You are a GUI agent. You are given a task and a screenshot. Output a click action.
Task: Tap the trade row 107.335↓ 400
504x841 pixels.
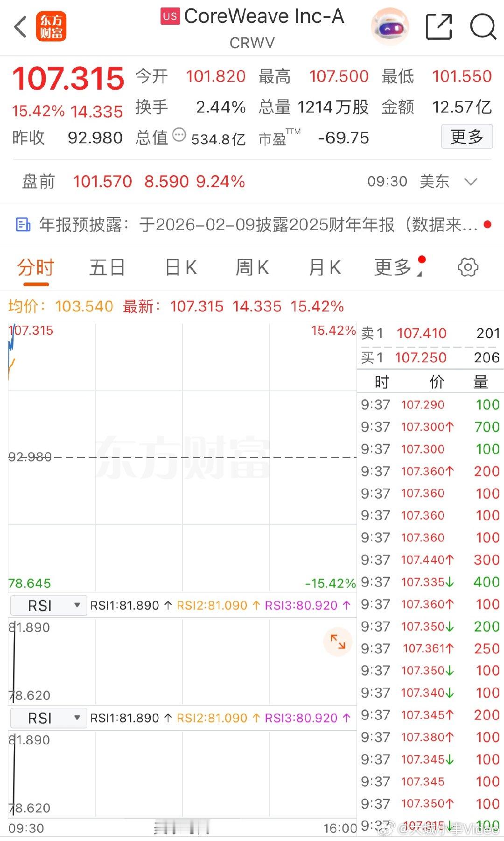(430, 582)
